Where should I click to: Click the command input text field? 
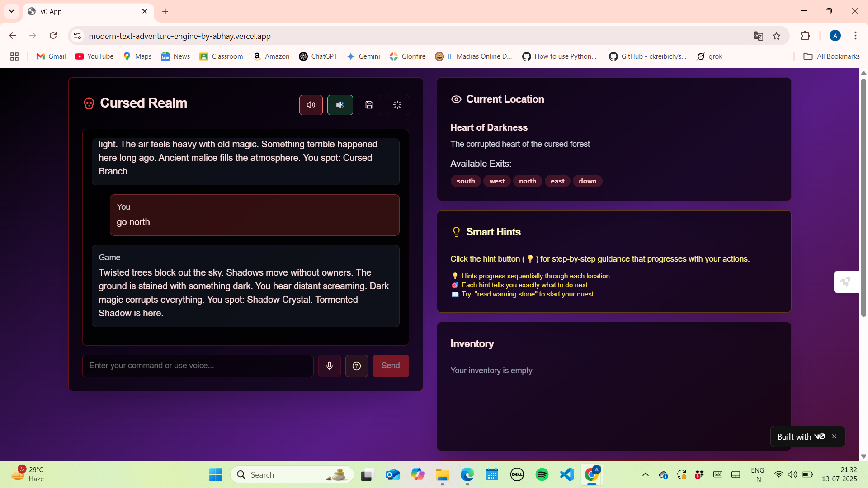(x=198, y=366)
